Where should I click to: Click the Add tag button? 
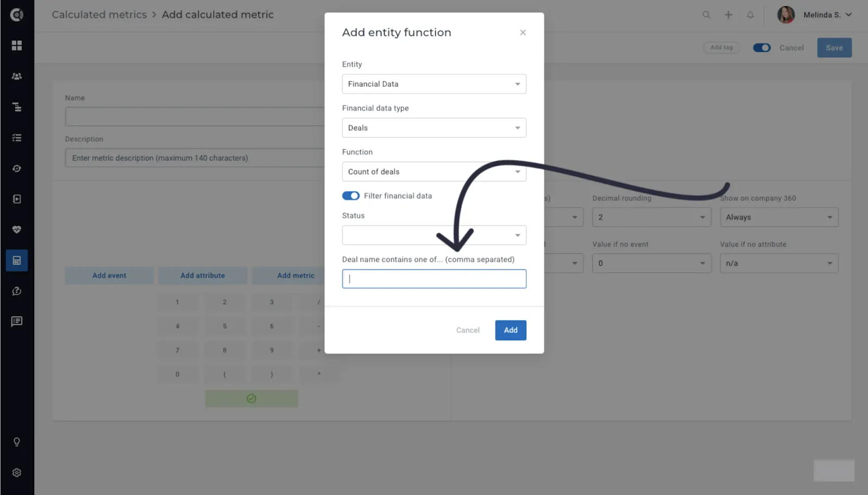(x=722, y=48)
